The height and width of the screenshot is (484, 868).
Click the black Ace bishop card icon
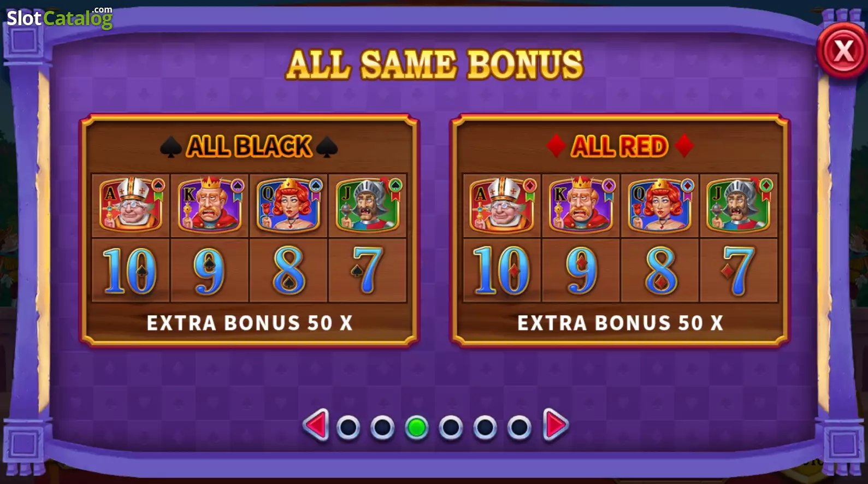tap(131, 204)
